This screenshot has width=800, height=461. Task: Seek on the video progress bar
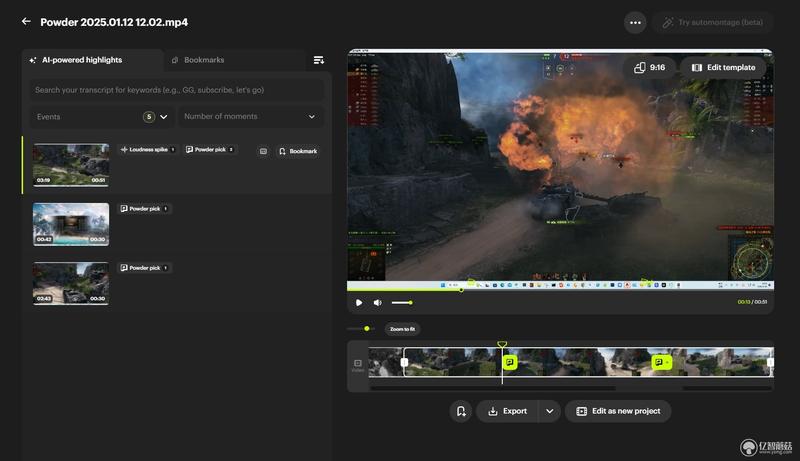pos(560,290)
